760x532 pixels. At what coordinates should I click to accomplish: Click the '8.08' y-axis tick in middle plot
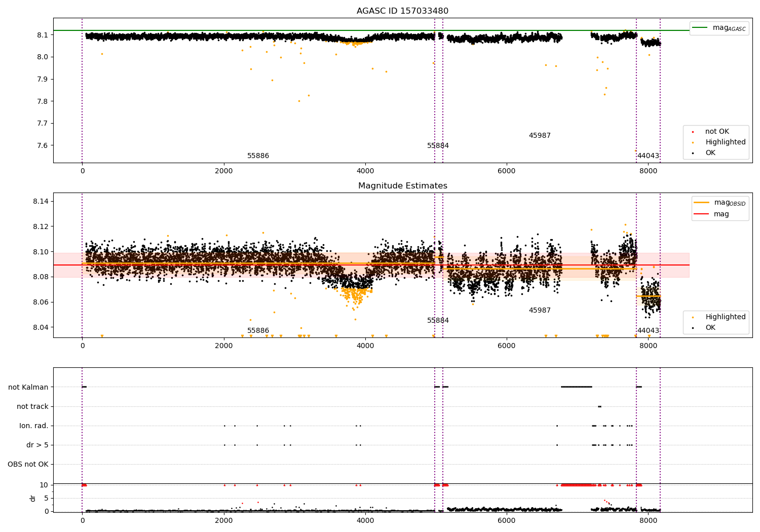coord(41,277)
